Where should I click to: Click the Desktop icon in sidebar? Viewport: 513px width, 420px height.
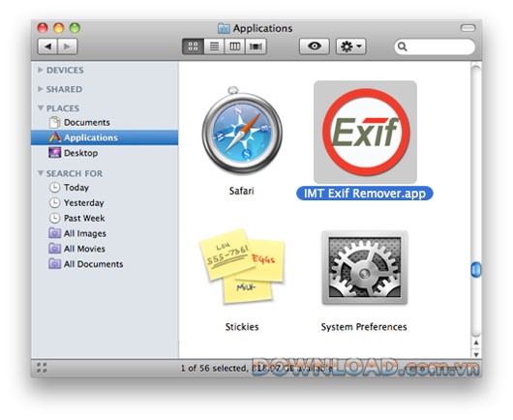point(54,153)
